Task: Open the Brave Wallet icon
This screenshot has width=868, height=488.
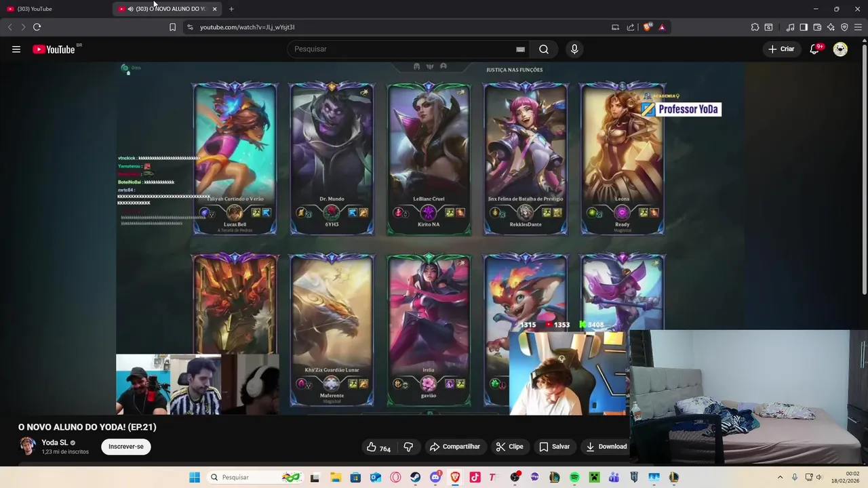Action: coord(817,27)
